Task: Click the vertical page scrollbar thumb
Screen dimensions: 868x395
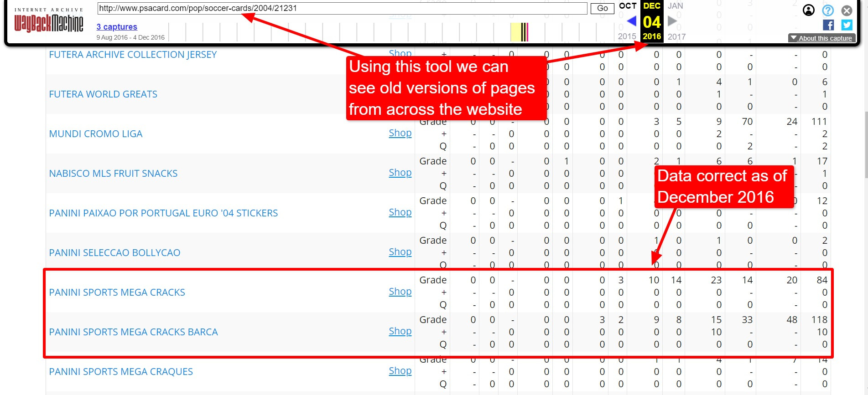Action: point(866,144)
